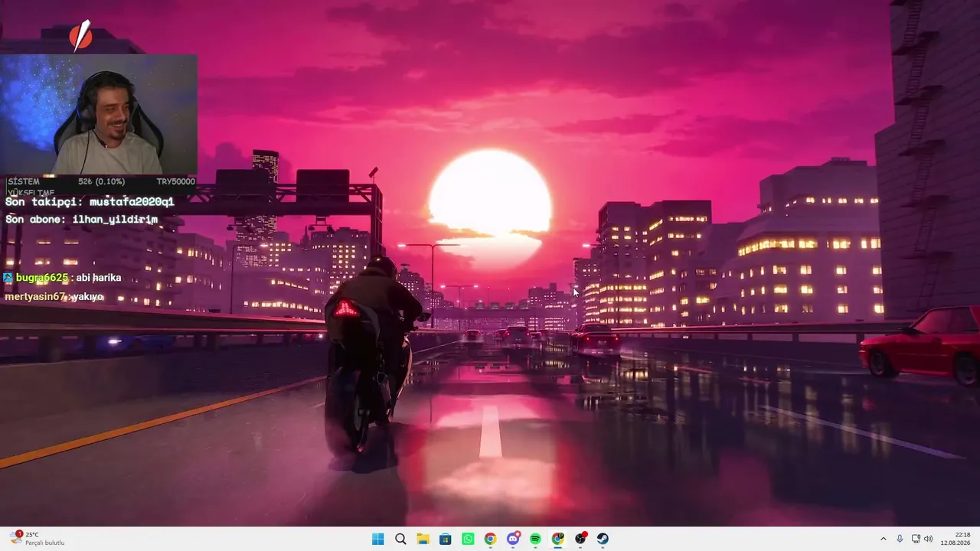Open the Windows Start menu
Screen dimensions: 980x551
pos(377,539)
